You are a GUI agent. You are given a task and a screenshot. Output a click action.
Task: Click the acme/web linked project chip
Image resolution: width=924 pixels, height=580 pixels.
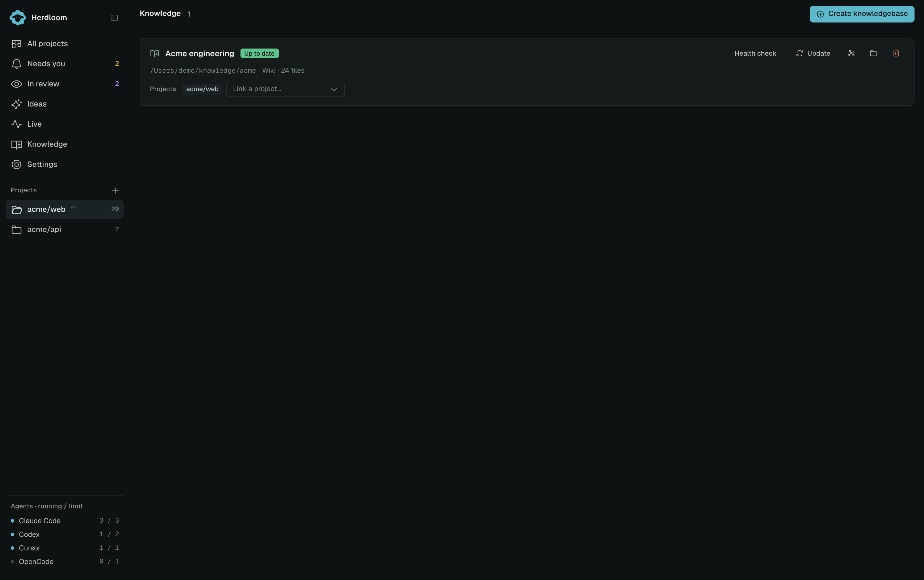202,89
